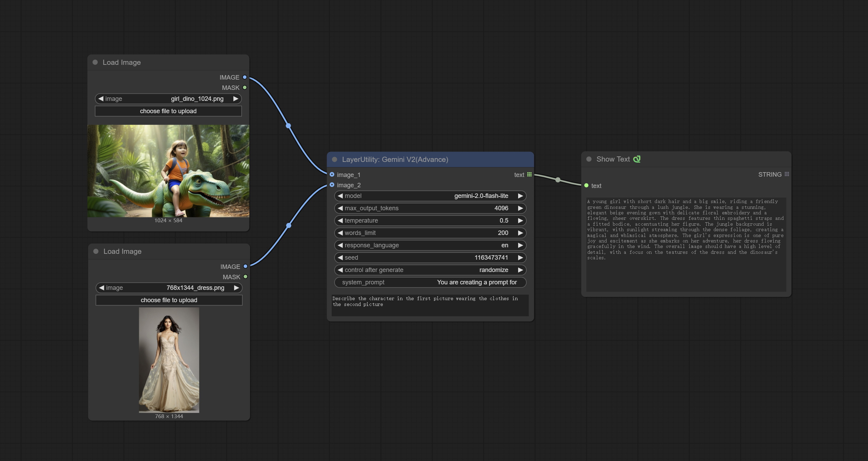
Task: Click IMAGE output dot on dress Load Image
Action: click(245, 267)
